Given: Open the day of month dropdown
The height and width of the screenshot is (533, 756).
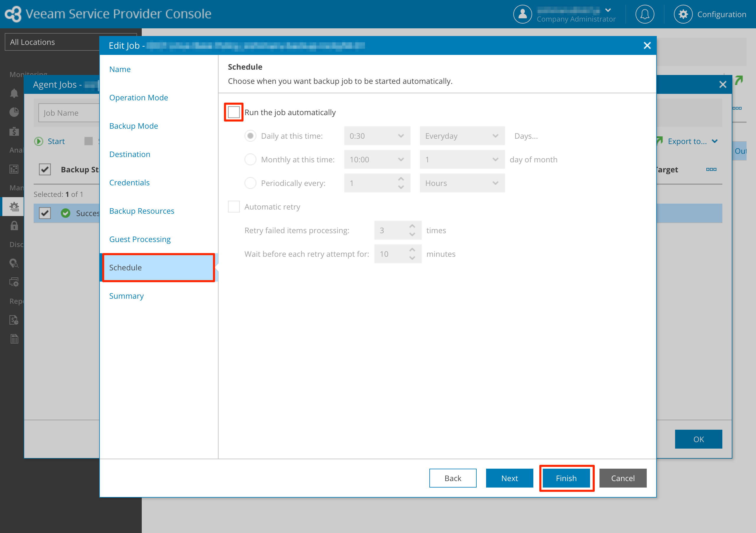Looking at the screenshot, I should 462,160.
